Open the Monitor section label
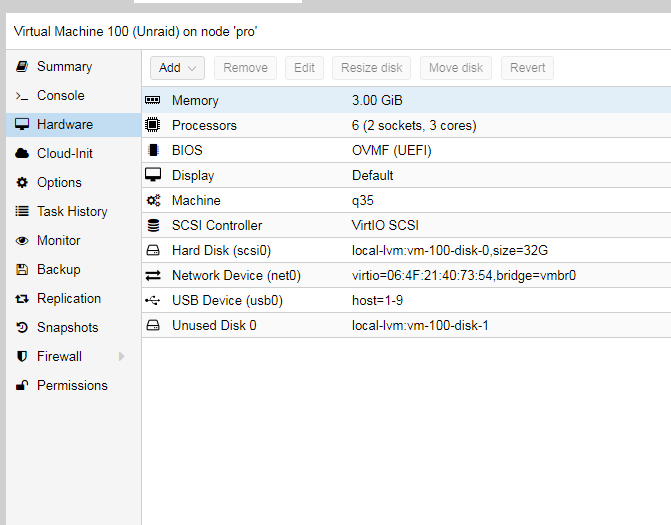Viewport: 671px width, 525px height. coord(59,240)
